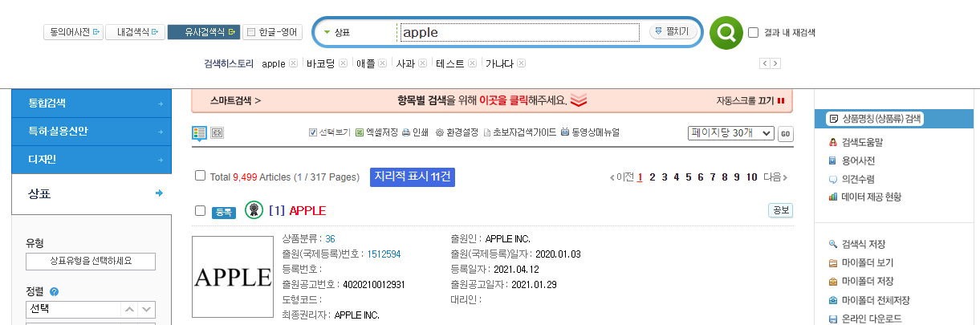
Task: Open 상품명칭(상품류) 검색 panel
Action: [x=875, y=119]
